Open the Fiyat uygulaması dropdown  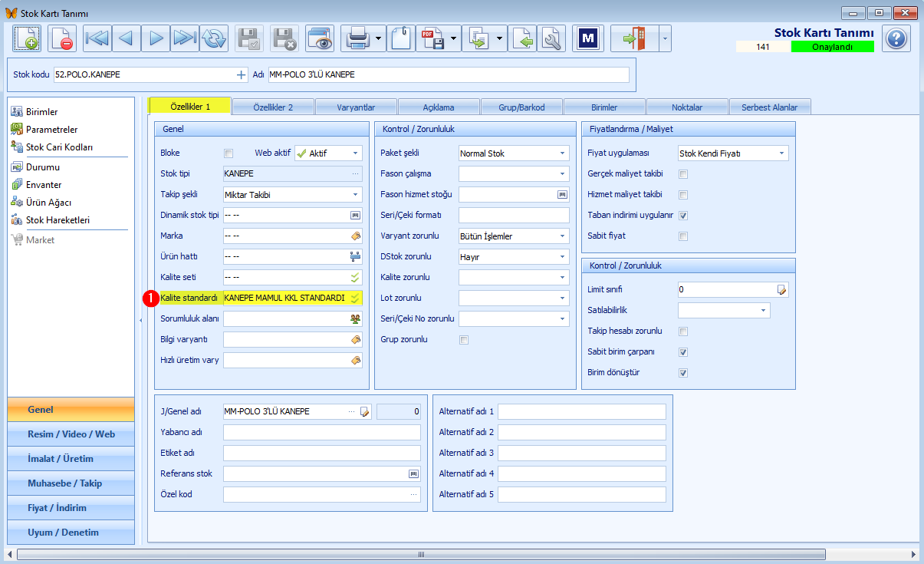782,153
